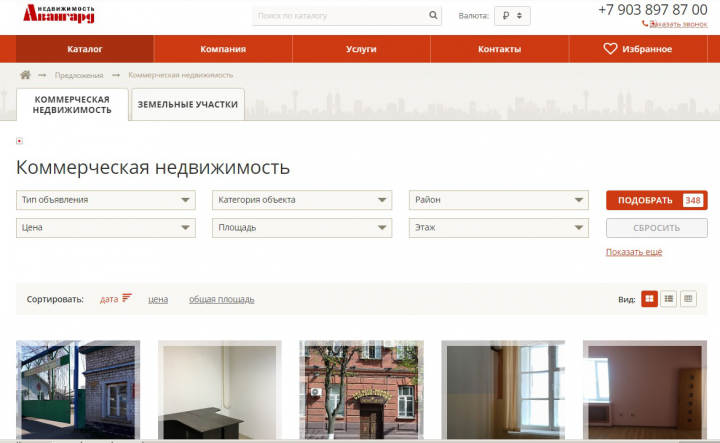
Task: Open the Каталог menu
Action: pyautogui.click(x=85, y=49)
